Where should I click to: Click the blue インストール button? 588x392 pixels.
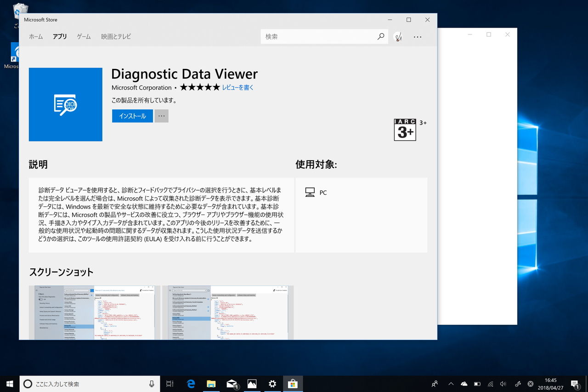[x=132, y=116]
